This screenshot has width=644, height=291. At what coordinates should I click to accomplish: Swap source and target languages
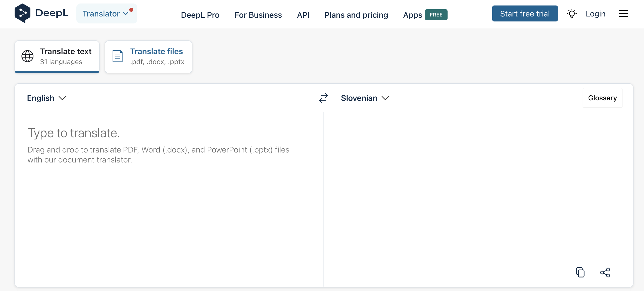(323, 98)
